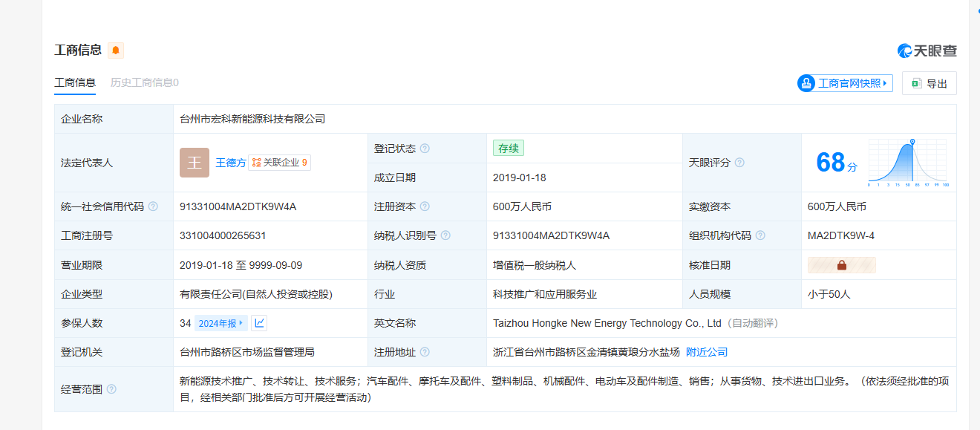Click the orange bell alert icon
980x430 pixels.
click(116, 51)
